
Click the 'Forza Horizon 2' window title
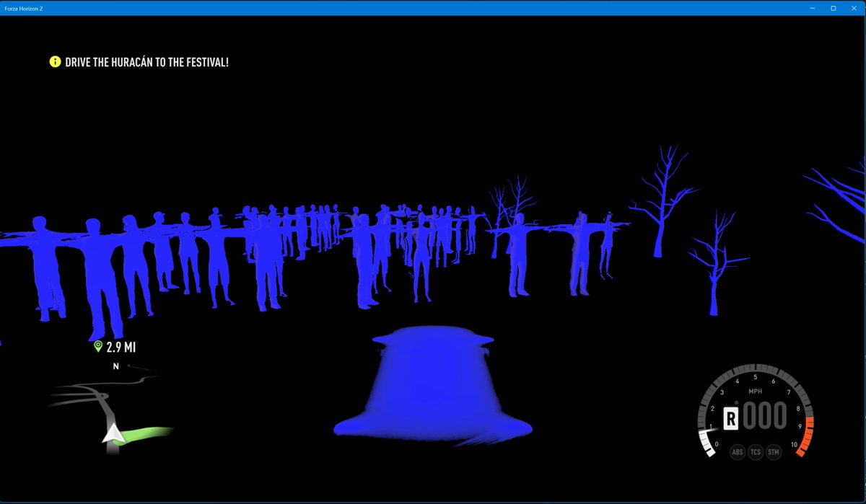[25, 8]
